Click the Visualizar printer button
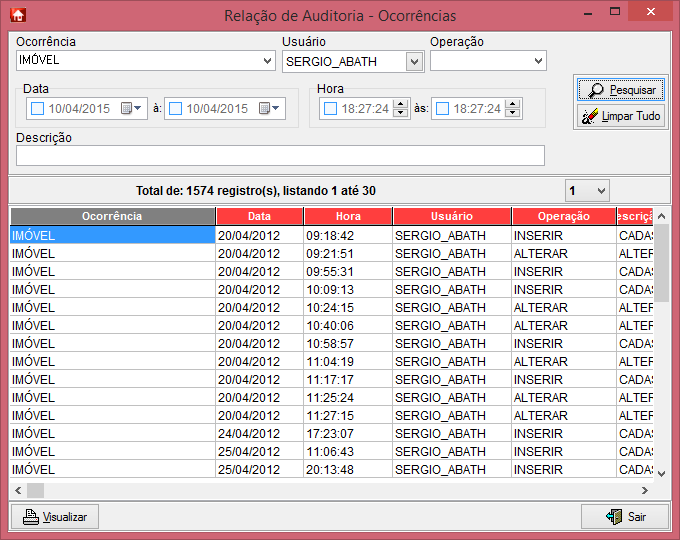This screenshot has height=540, width=680. (55, 517)
